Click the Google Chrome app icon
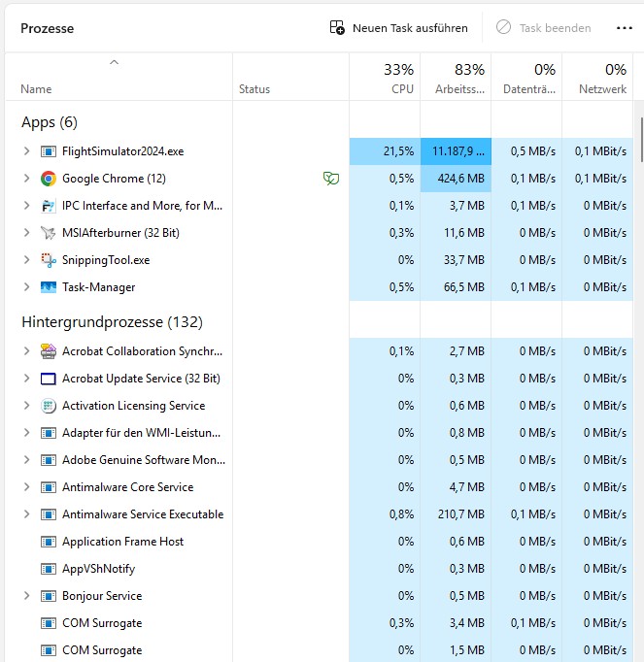Screen dimensions: 644x662 [x=49, y=179]
